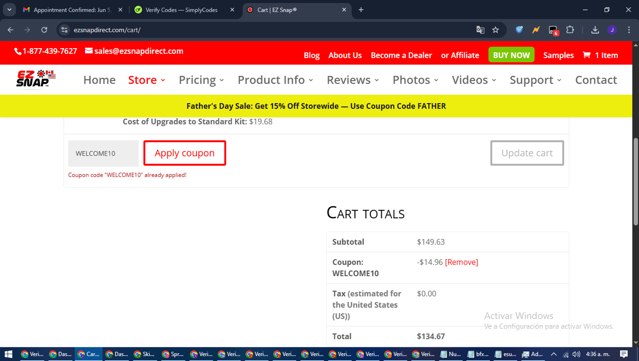Viewport: 639px width, 361px height.
Task: Bookmark this page with the star
Action: point(496,30)
